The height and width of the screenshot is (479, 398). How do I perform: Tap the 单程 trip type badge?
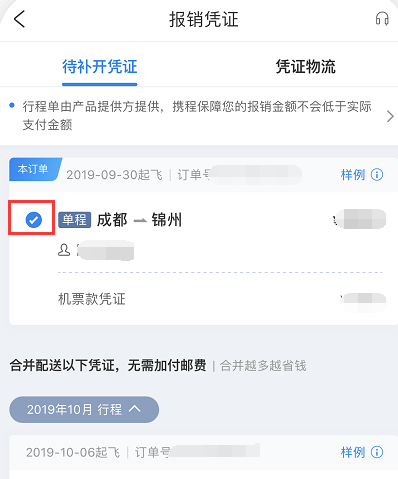pyautogui.click(x=74, y=220)
